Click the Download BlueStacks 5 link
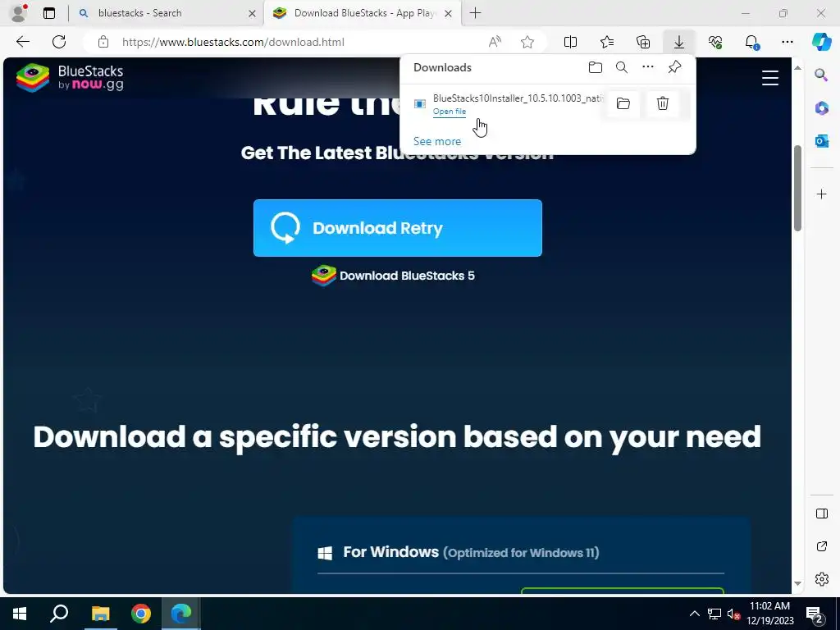840x630 pixels. coord(393,276)
